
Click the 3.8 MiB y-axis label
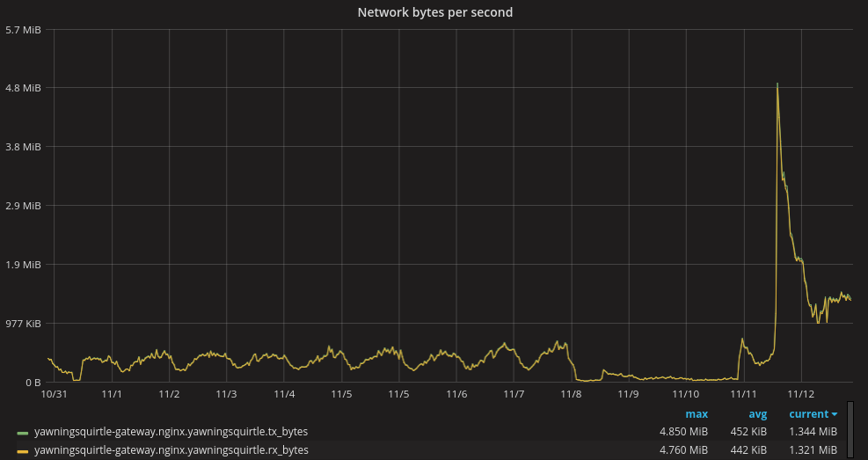pos(23,147)
